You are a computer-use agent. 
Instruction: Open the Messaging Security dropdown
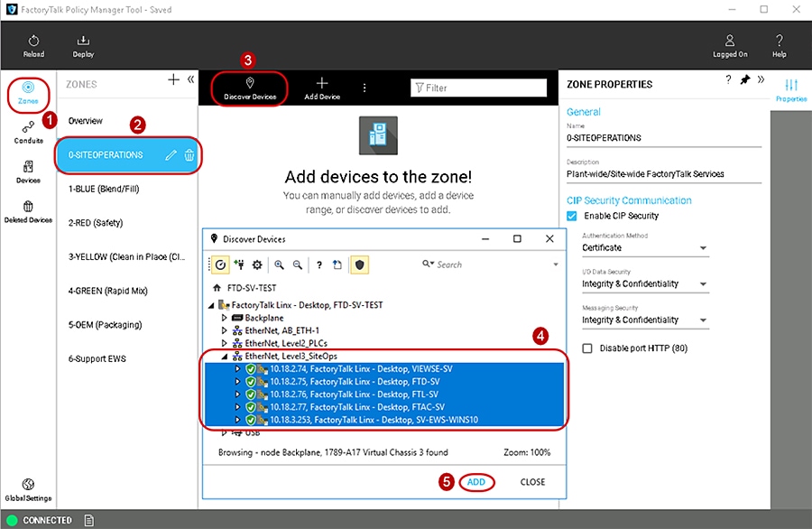pyautogui.click(x=645, y=320)
